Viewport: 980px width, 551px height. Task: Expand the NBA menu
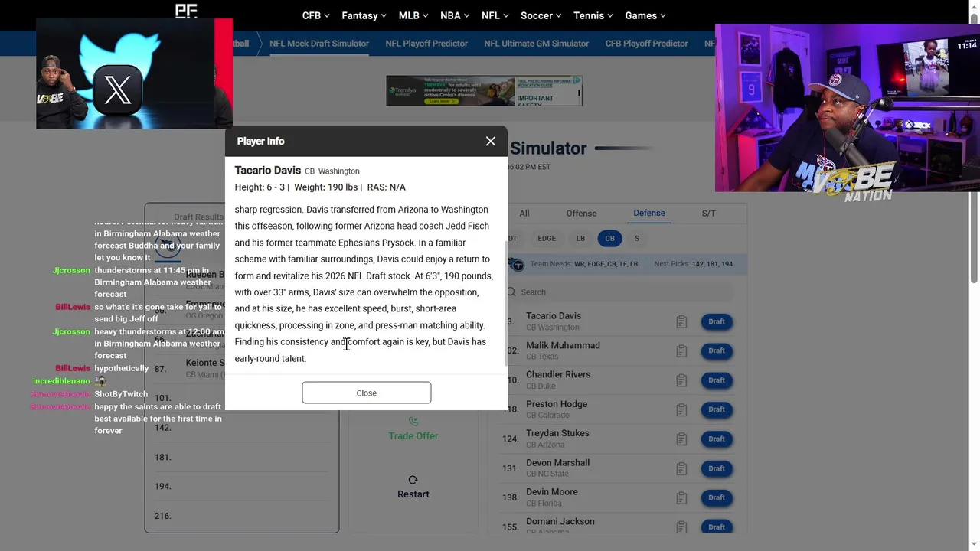pyautogui.click(x=455, y=15)
